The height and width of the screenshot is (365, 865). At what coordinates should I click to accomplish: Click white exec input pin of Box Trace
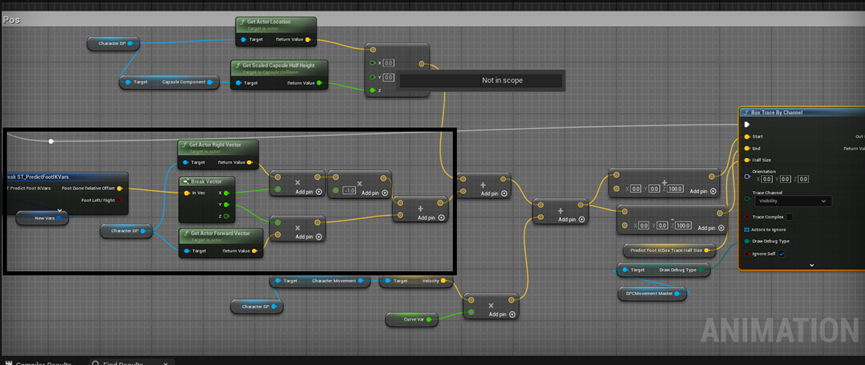(x=747, y=125)
